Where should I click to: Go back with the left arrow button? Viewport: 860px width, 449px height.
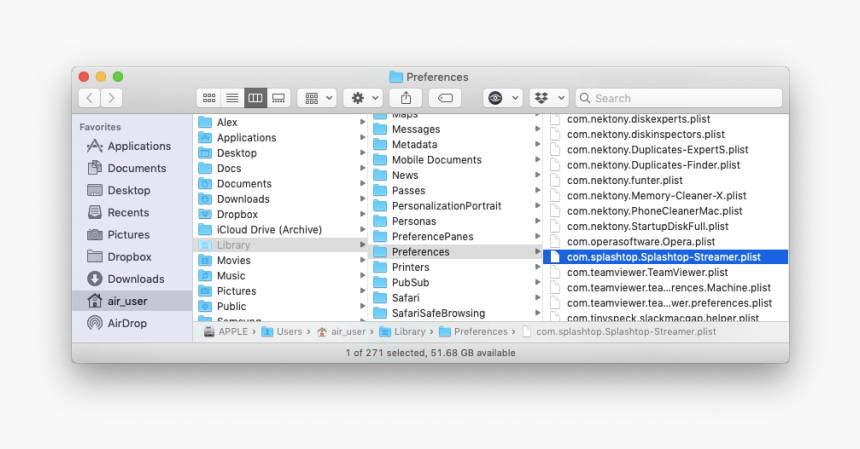pos(89,98)
